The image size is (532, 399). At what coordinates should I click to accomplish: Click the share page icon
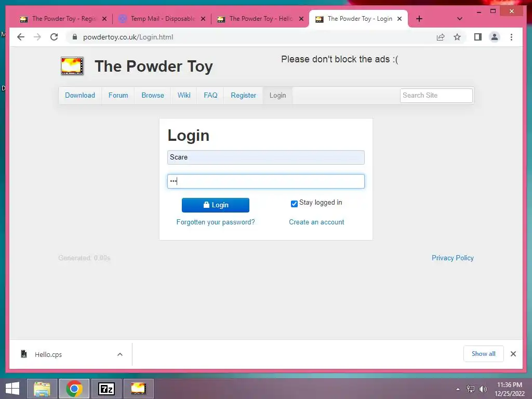(441, 37)
